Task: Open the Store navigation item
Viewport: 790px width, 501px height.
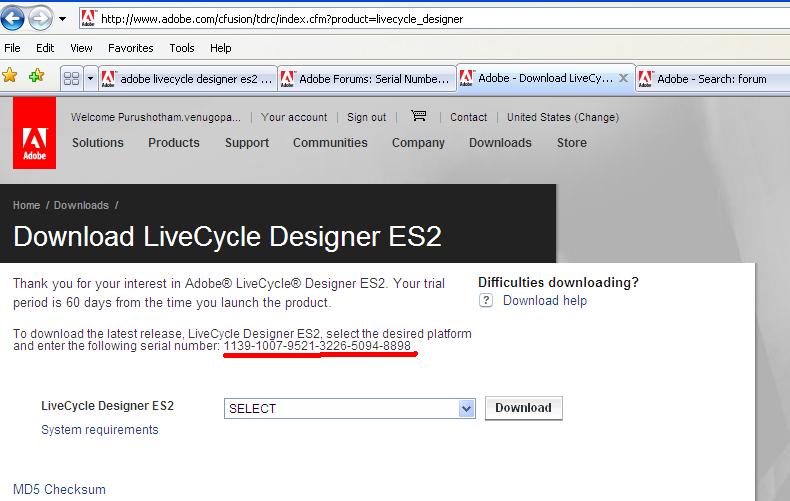Action: (572, 143)
